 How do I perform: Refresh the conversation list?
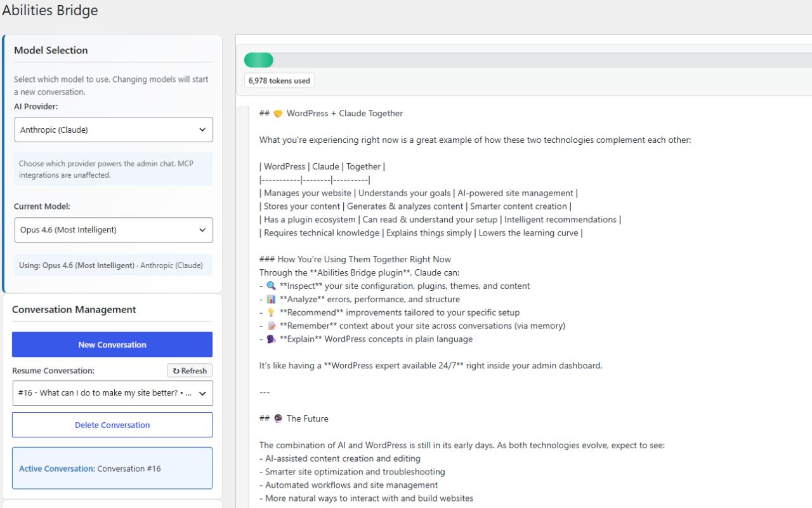click(190, 371)
